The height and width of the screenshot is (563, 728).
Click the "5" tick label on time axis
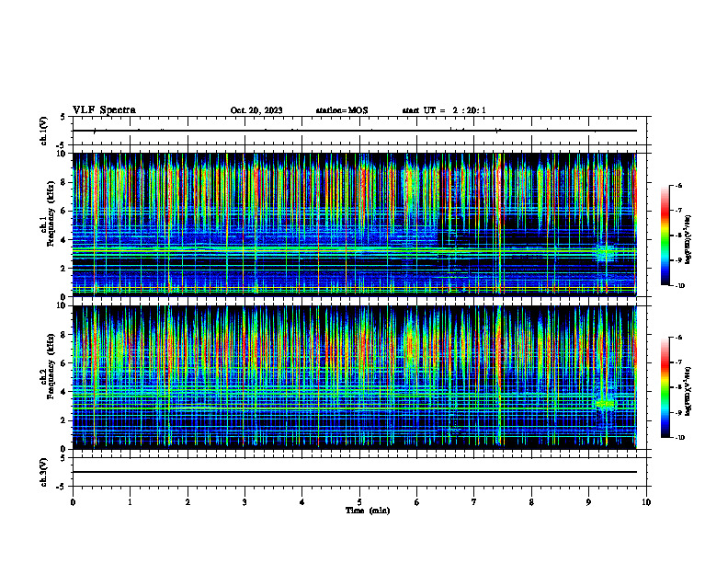point(359,502)
